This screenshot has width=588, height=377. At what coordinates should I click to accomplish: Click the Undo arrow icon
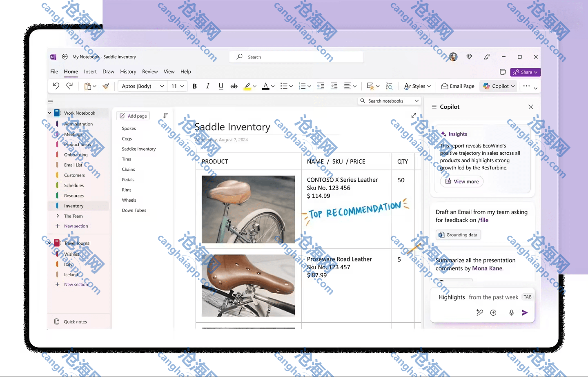coord(56,86)
